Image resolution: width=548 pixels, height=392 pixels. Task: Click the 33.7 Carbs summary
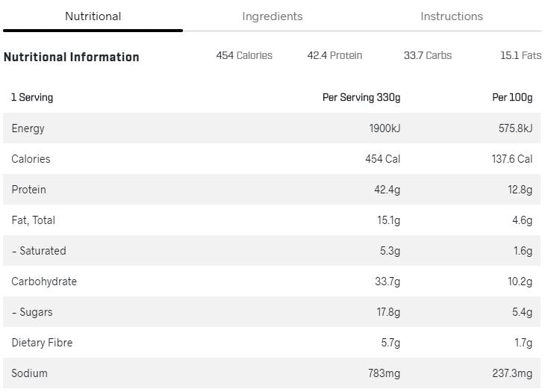(428, 55)
